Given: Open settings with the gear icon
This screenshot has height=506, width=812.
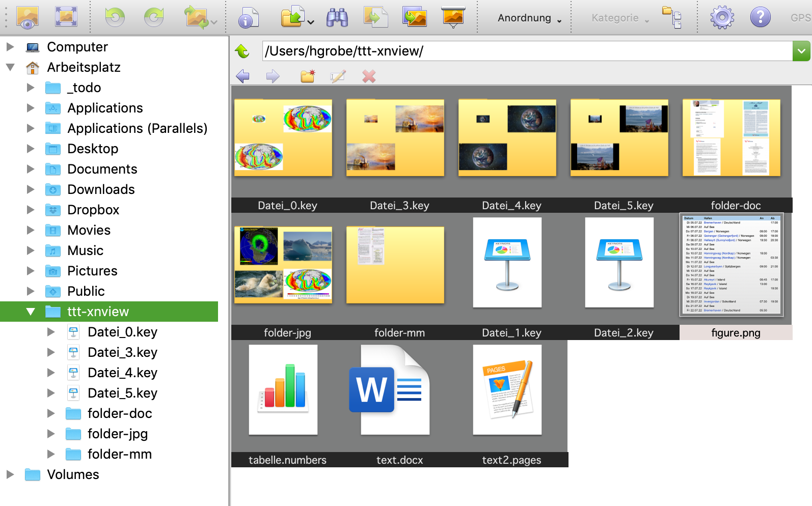Looking at the screenshot, I should (722, 17).
